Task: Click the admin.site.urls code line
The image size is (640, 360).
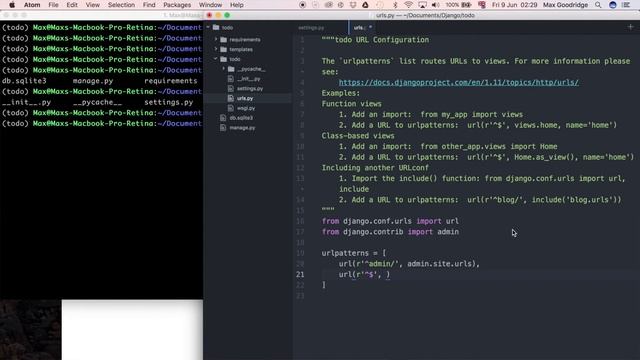Action: [x=409, y=264]
